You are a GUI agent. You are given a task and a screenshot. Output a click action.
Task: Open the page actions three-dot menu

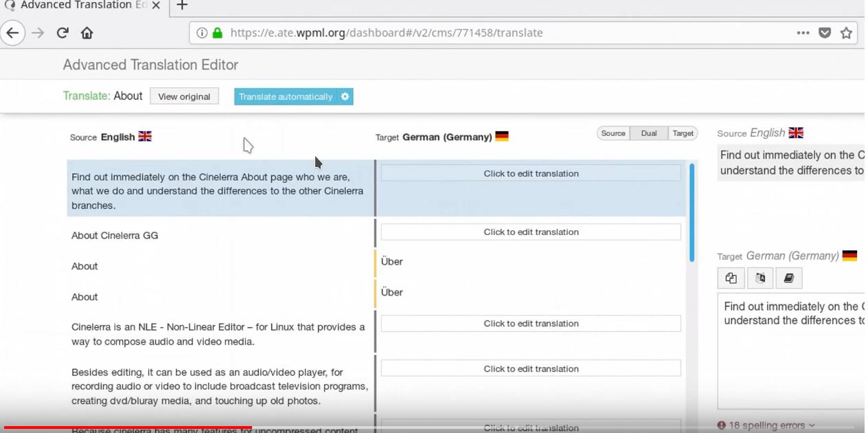(x=803, y=33)
